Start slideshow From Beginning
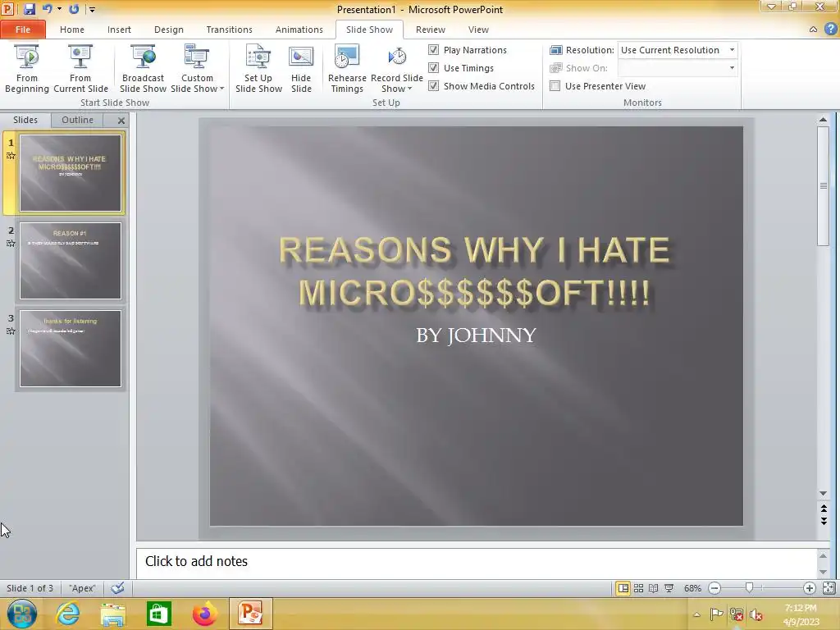Screen dimensions: 840x630 (x=27, y=69)
